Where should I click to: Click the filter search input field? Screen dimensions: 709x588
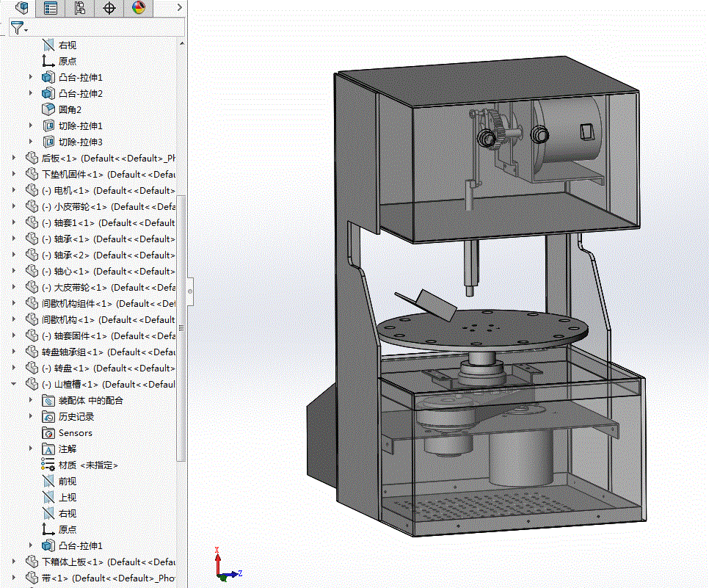coord(106,28)
